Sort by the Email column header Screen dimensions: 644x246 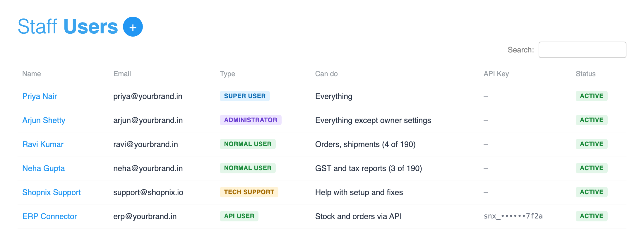point(122,74)
